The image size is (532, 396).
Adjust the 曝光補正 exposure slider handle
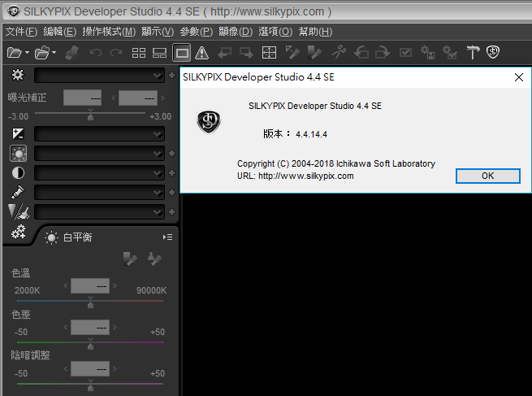point(90,116)
